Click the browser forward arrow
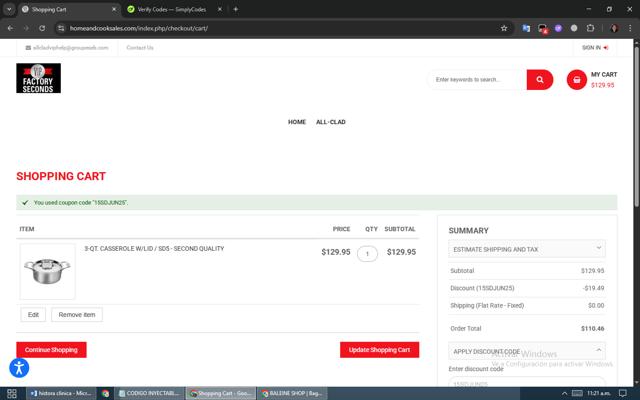The height and width of the screenshot is (400, 640). (x=26, y=28)
